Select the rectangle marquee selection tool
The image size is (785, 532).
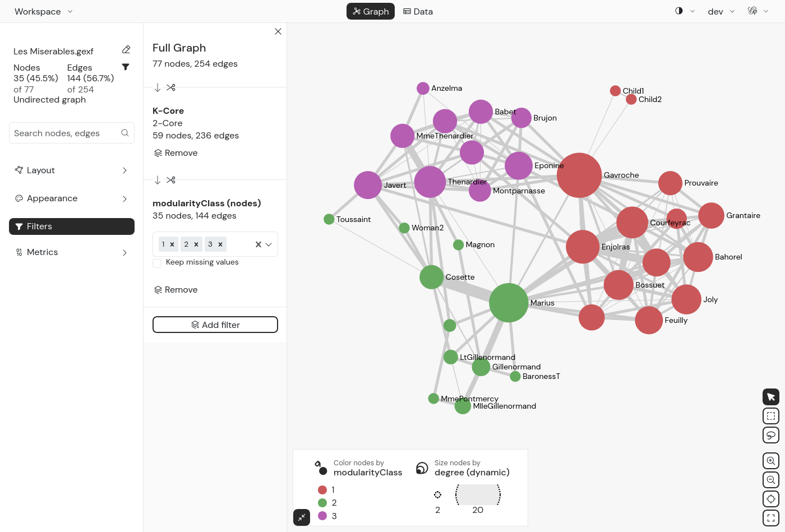pos(771,416)
